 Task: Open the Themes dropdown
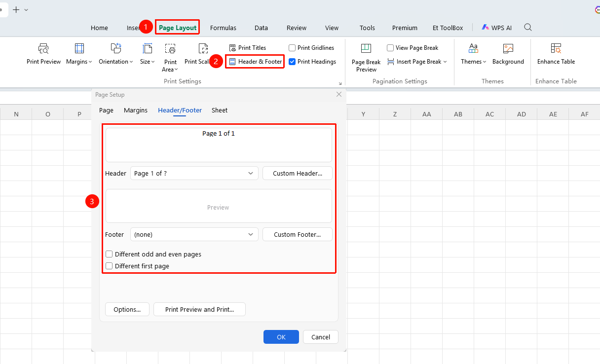pyautogui.click(x=474, y=54)
